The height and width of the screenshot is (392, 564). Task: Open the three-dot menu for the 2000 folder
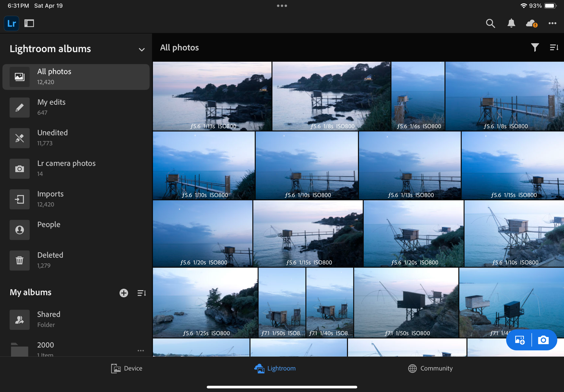click(140, 351)
